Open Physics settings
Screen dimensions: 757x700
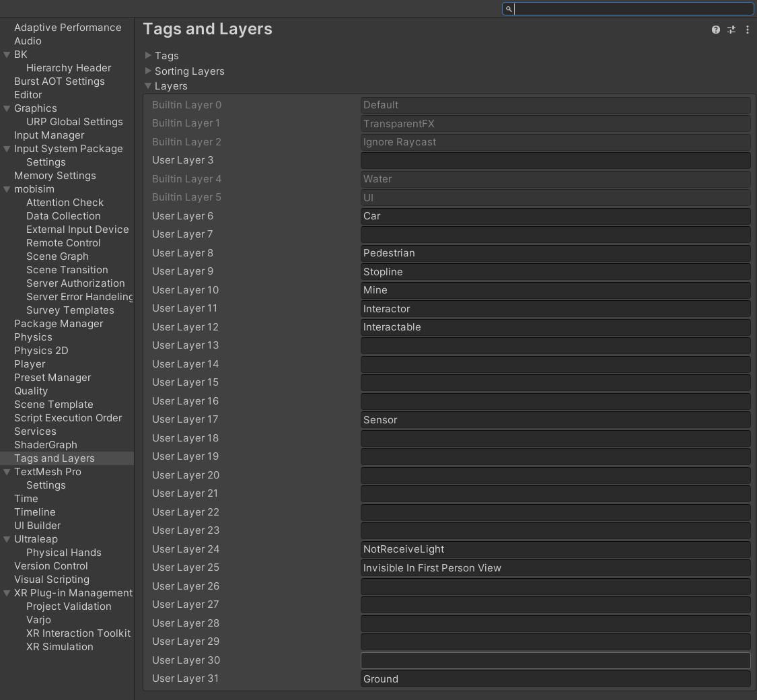(33, 337)
